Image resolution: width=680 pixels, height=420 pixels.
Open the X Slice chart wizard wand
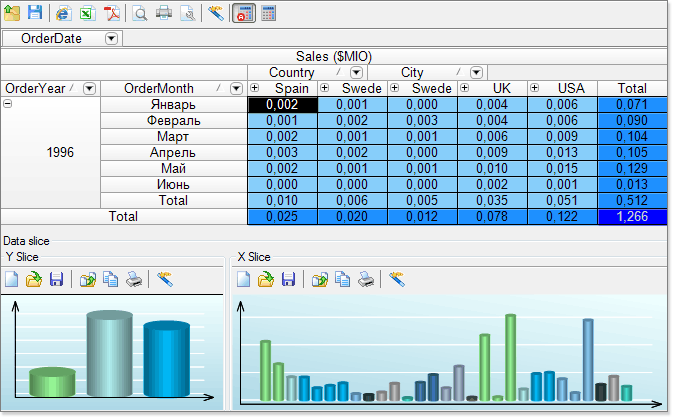[x=397, y=279]
